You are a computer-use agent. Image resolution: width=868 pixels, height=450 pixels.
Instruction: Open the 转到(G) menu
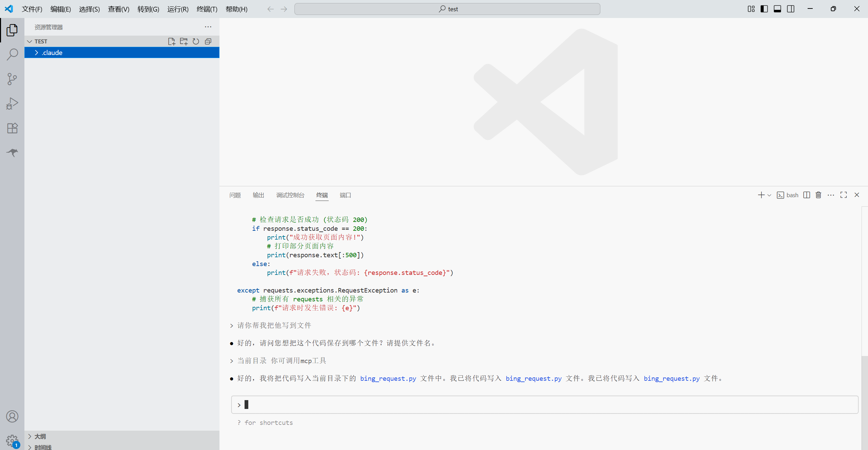pyautogui.click(x=148, y=9)
